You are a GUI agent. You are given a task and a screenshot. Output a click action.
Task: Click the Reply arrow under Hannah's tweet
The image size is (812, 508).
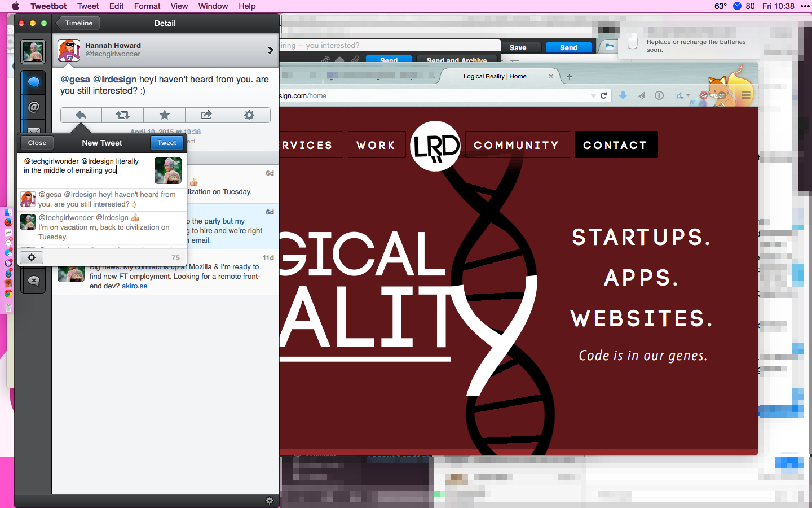(x=81, y=115)
